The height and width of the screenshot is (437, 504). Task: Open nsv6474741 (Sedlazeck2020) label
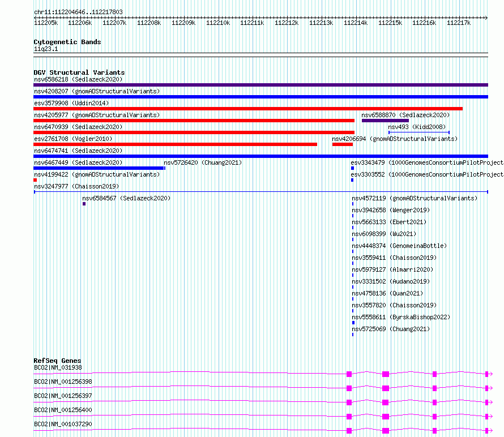[x=78, y=151]
